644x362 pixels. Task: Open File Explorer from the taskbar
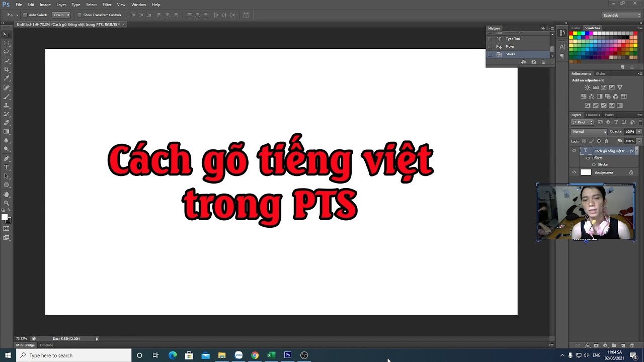[222, 355]
